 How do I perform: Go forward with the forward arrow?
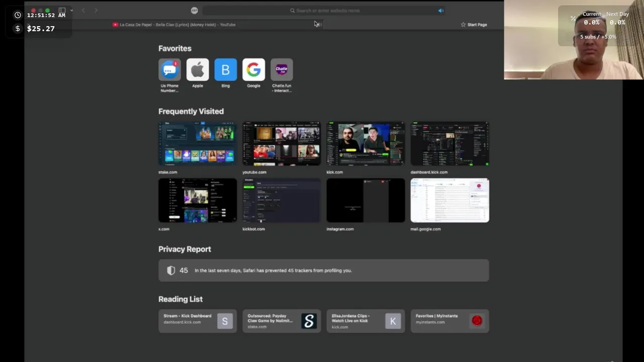(96, 10)
